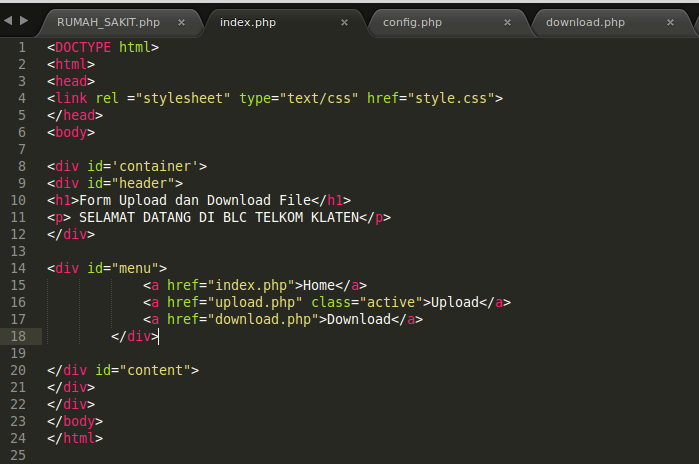Image resolution: width=699 pixels, height=464 pixels.
Task: Click line number 14 in the gutter
Action: tap(18, 268)
